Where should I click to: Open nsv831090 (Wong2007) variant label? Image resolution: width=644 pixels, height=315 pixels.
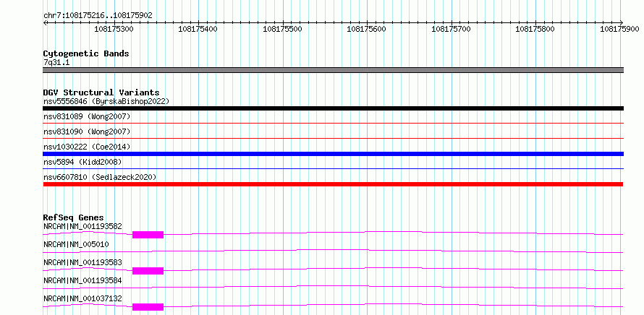87,131
